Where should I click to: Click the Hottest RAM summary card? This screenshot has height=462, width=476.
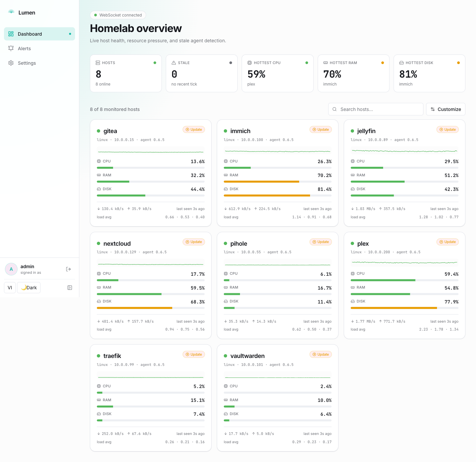point(353,73)
